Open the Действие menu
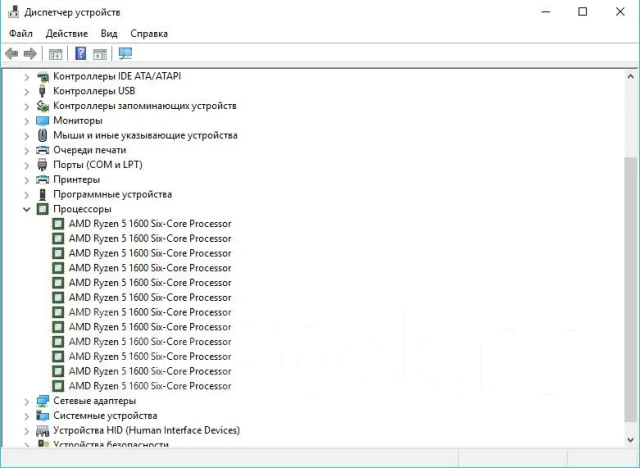 pos(67,33)
